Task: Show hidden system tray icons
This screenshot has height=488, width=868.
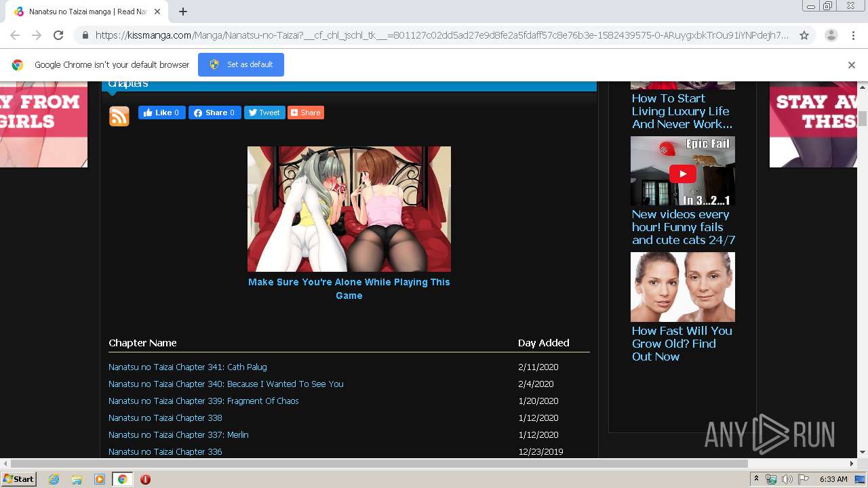Action: click(757, 479)
